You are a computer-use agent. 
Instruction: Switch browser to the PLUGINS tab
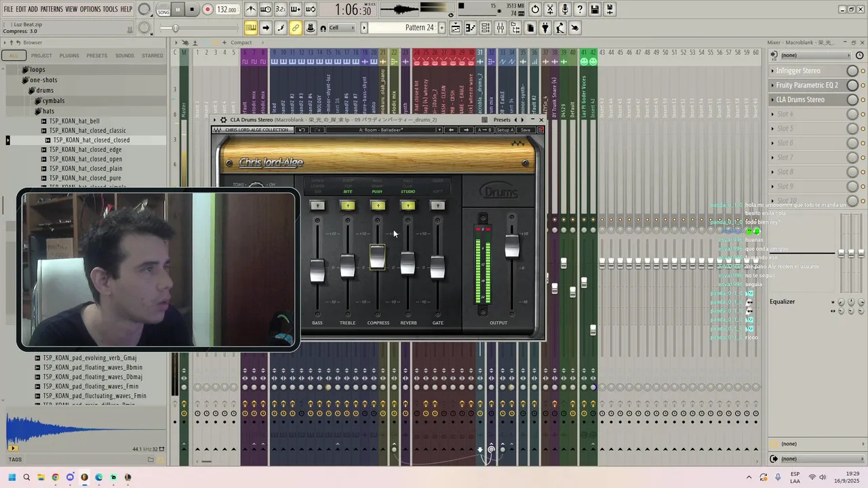pyautogui.click(x=69, y=56)
